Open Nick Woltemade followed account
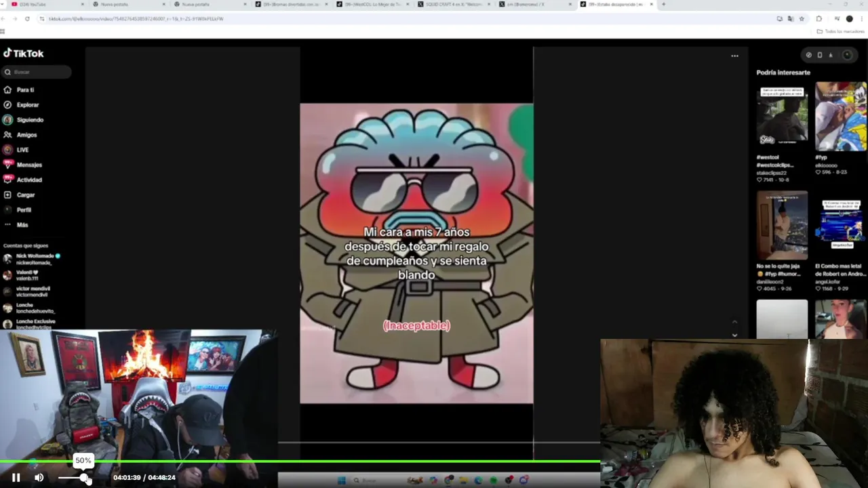The height and width of the screenshot is (488, 868). click(x=32, y=259)
